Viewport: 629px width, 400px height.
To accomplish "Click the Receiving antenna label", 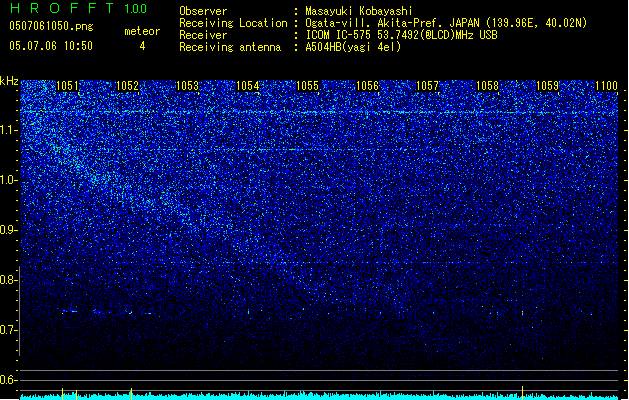I will click(230, 47).
